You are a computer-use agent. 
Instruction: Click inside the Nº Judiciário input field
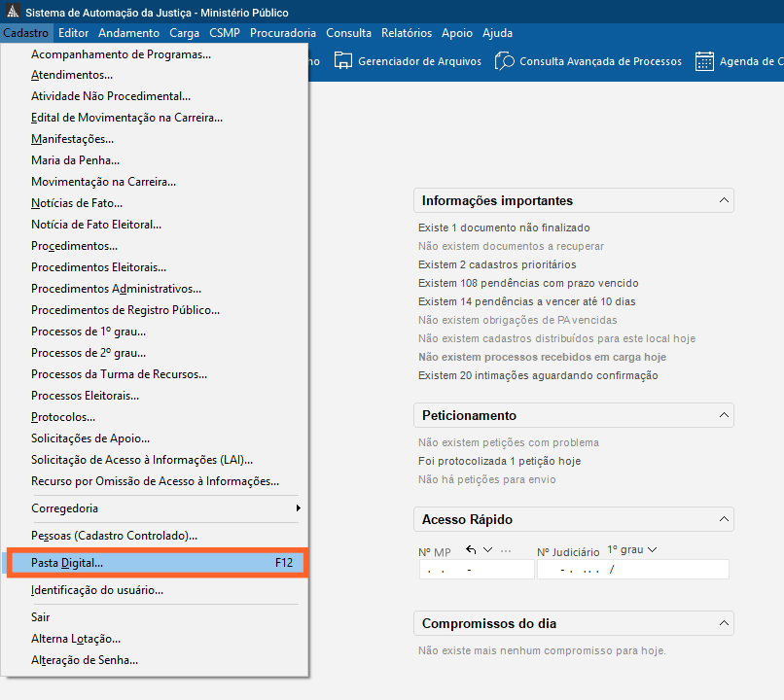(x=632, y=569)
